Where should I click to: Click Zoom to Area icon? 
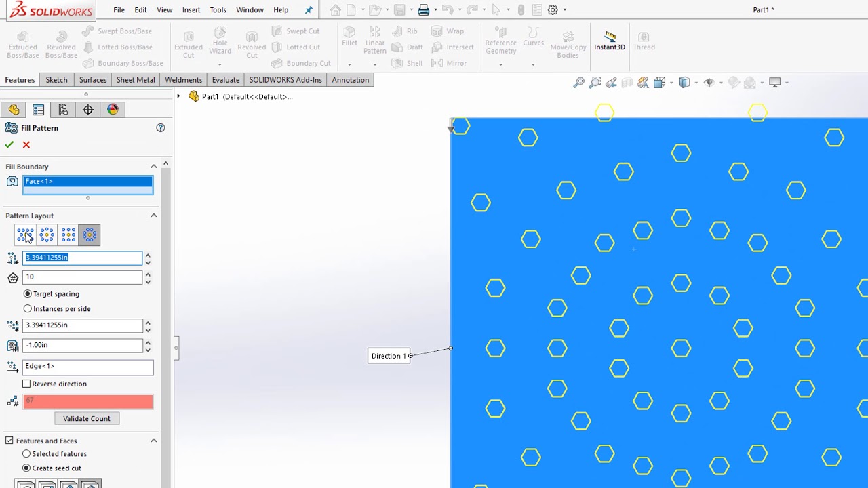pyautogui.click(x=595, y=83)
